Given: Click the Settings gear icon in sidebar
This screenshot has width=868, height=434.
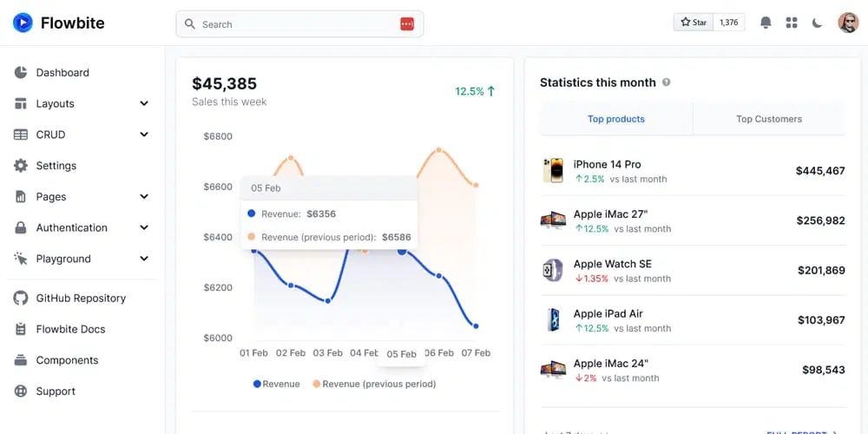Looking at the screenshot, I should pos(21,166).
